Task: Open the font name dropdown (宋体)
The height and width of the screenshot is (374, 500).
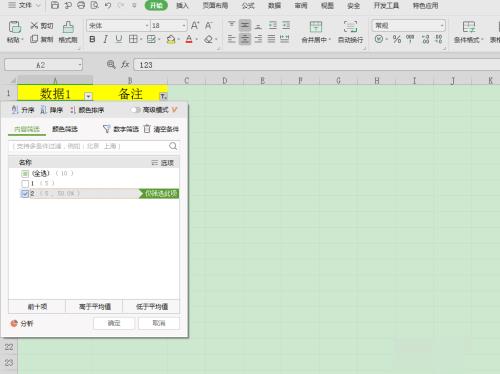Action: (147, 26)
